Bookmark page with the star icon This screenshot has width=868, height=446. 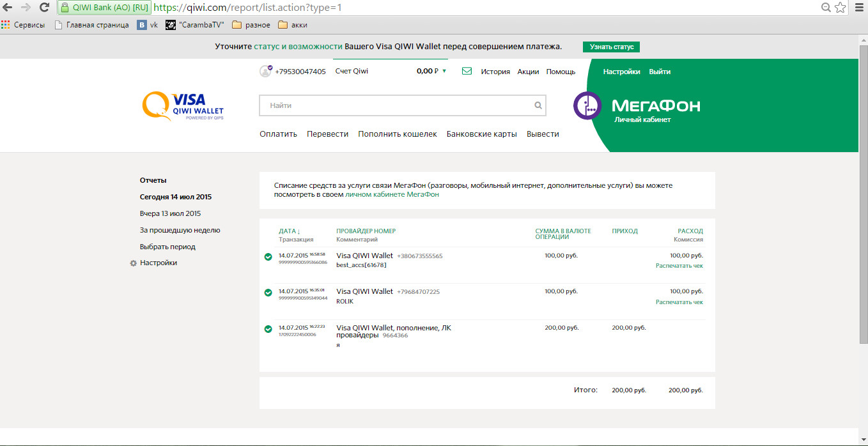coord(840,8)
